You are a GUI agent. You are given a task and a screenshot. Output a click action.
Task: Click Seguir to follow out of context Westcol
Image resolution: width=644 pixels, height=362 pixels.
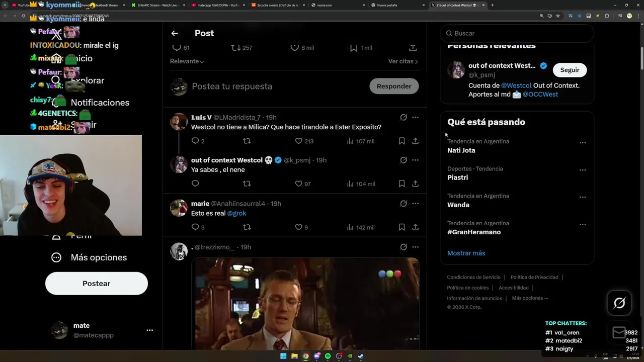click(x=570, y=70)
